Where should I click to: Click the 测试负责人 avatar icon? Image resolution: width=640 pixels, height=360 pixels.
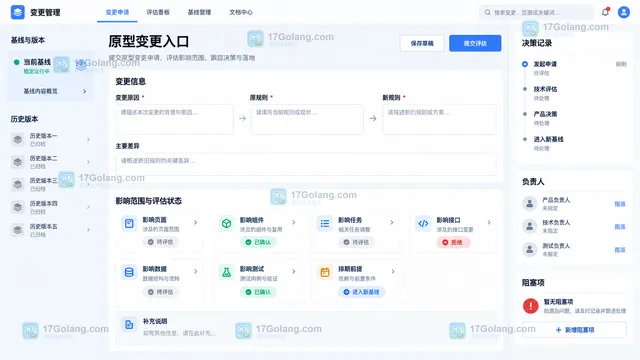point(530,249)
